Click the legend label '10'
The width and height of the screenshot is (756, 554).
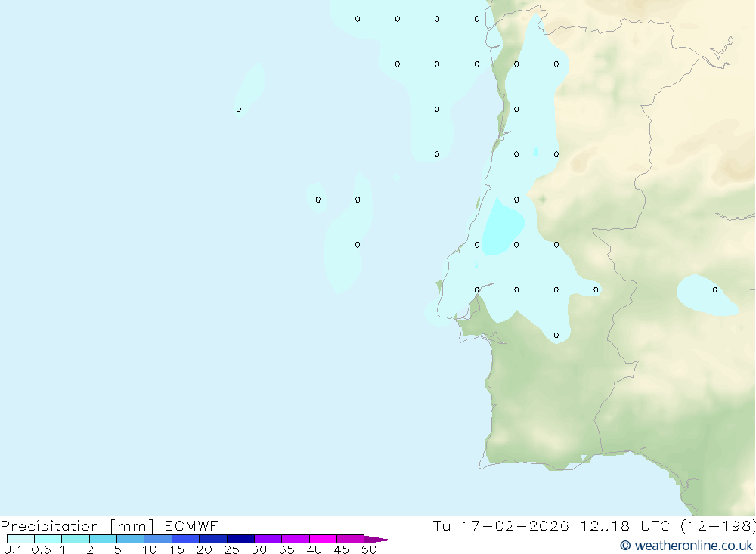[150, 549]
